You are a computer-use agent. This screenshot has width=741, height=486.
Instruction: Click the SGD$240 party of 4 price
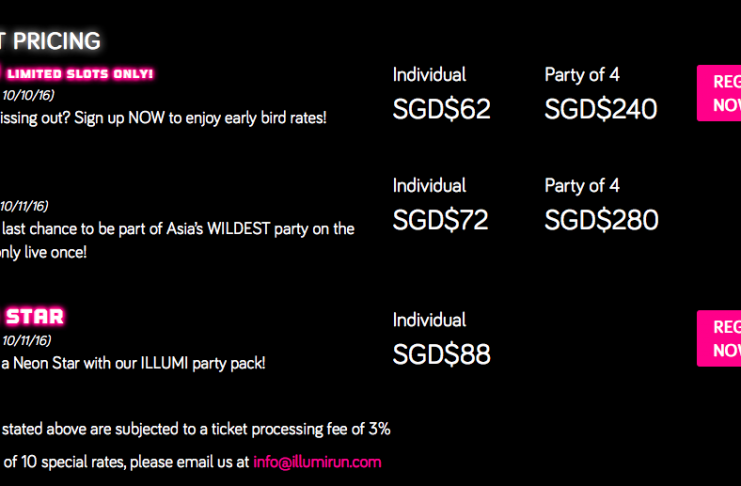(x=601, y=109)
